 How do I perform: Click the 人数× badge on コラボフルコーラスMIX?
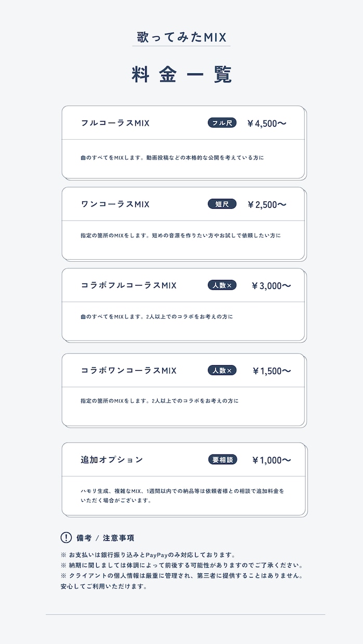222,285
